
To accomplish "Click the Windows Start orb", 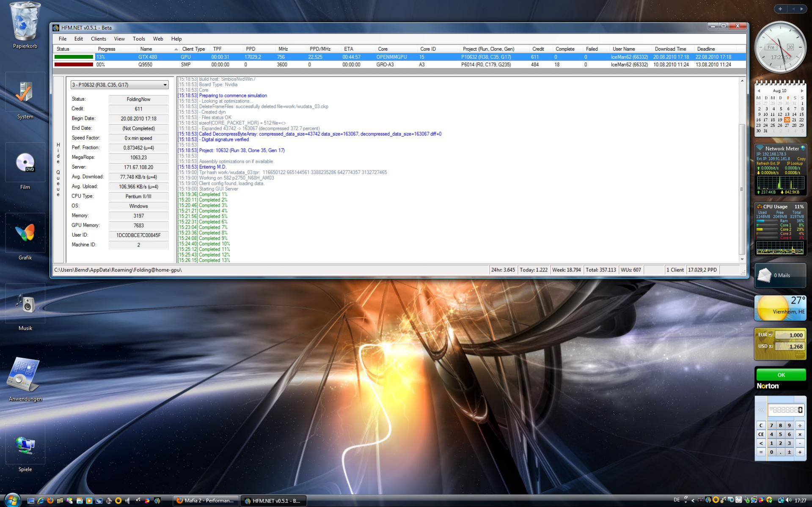I will [12, 500].
